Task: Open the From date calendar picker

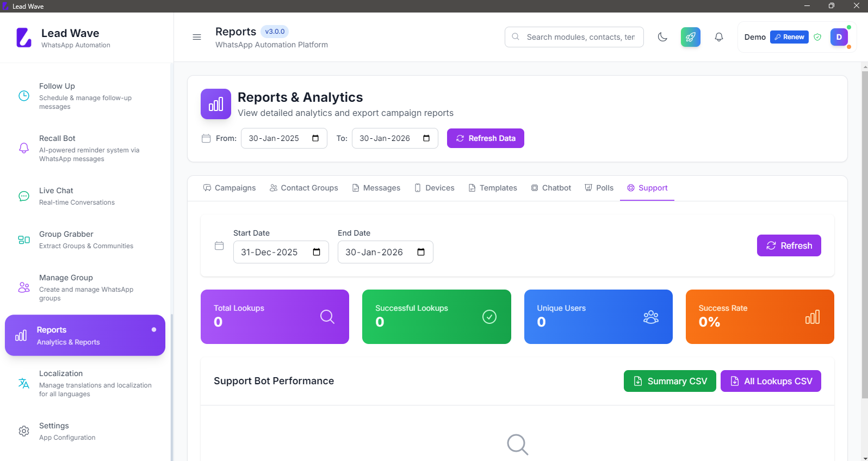Action: coord(315,138)
